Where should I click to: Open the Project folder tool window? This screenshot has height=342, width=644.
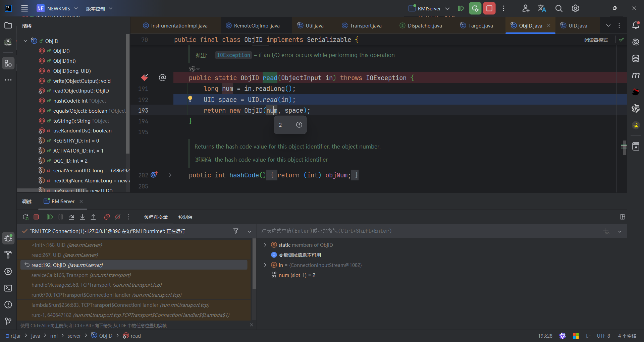tap(8, 25)
